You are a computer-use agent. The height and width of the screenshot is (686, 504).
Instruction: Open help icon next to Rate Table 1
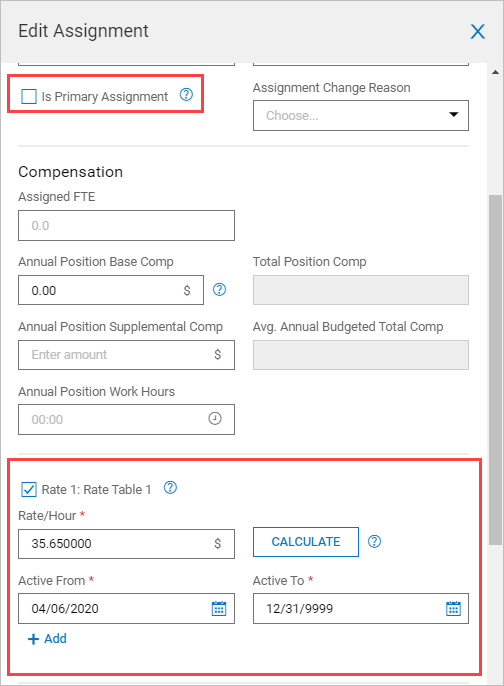point(170,487)
